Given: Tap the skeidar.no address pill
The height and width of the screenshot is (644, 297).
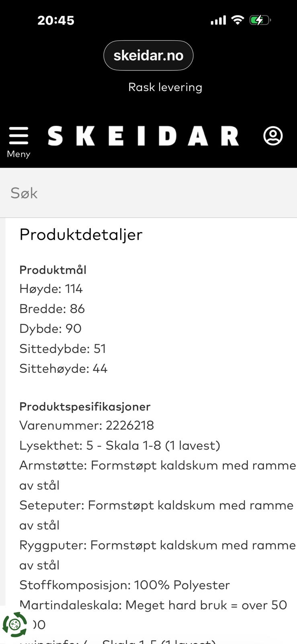Looking at the screenshot, I should pyautogui.click(x=148, y=56).
